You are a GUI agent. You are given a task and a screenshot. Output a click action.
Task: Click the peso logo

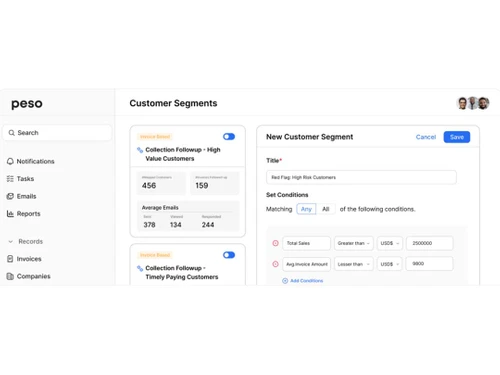pyautogui.click(x=27, y=104)
